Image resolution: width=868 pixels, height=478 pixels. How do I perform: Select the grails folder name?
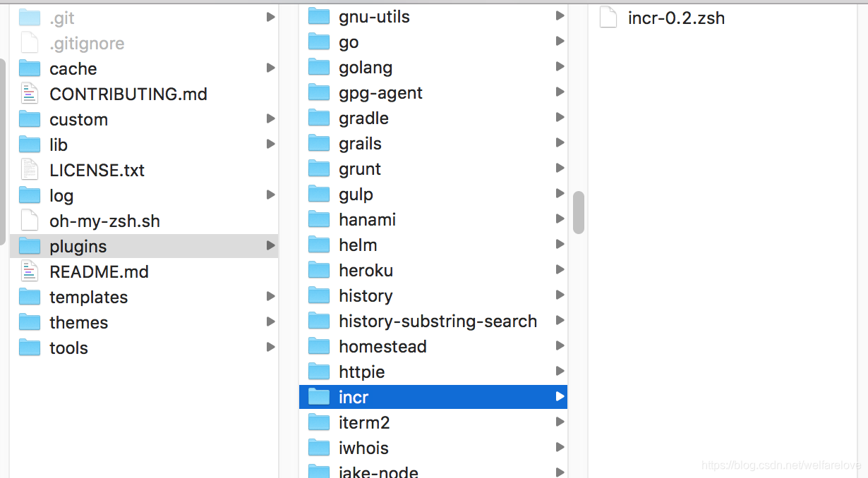(360, 143)
